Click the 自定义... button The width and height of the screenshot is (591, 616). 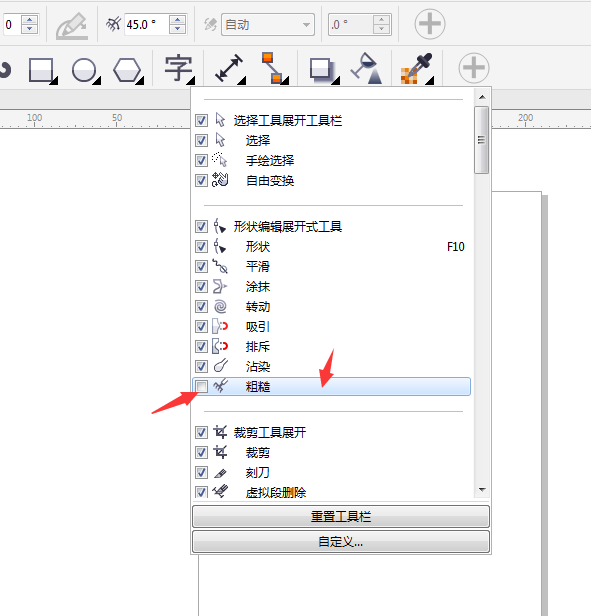tap(341, 542)
